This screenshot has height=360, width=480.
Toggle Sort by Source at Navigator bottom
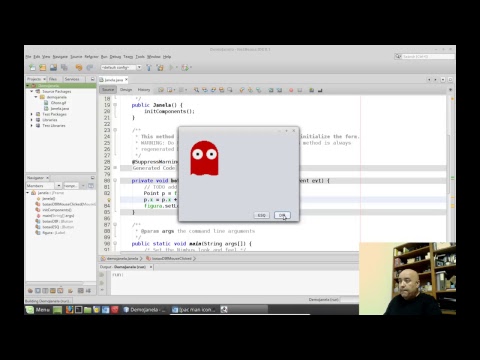(x=88, y=291)
